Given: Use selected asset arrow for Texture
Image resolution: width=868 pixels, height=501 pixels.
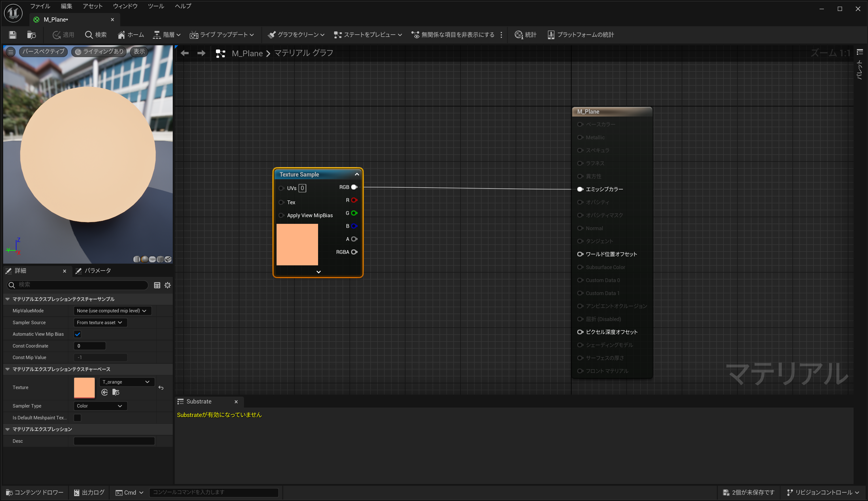Looking at the screenshot, I should click(x=105, y=392).
